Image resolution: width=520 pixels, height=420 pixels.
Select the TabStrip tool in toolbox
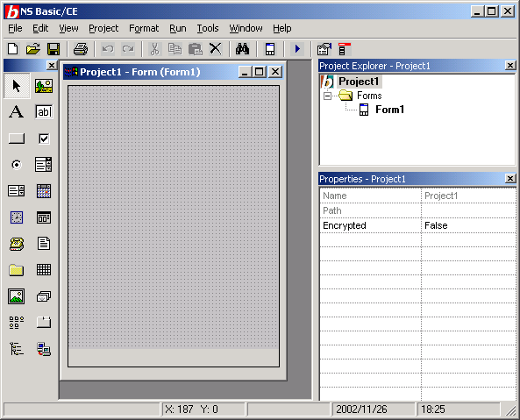tap(44, 322)
